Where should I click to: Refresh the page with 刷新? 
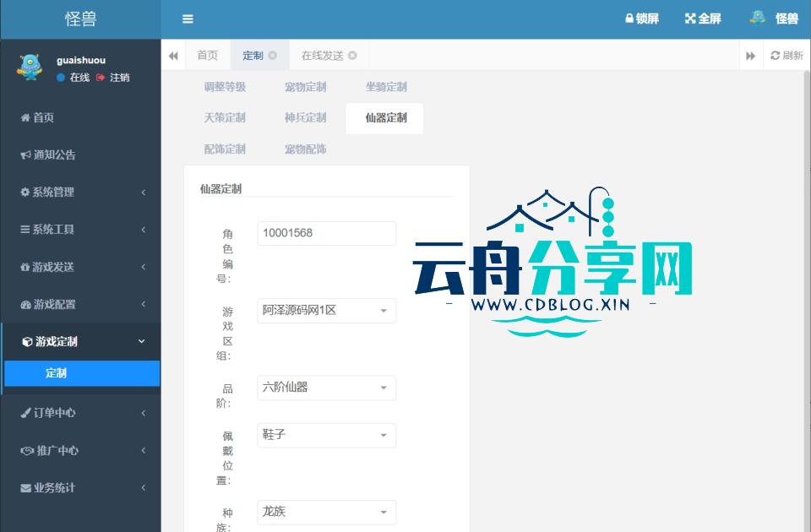787,56
